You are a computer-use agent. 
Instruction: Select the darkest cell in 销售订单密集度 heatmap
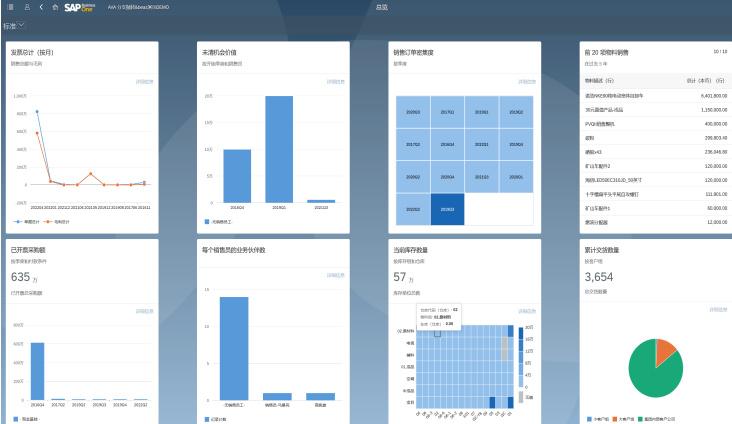click(x=447, y=209)
